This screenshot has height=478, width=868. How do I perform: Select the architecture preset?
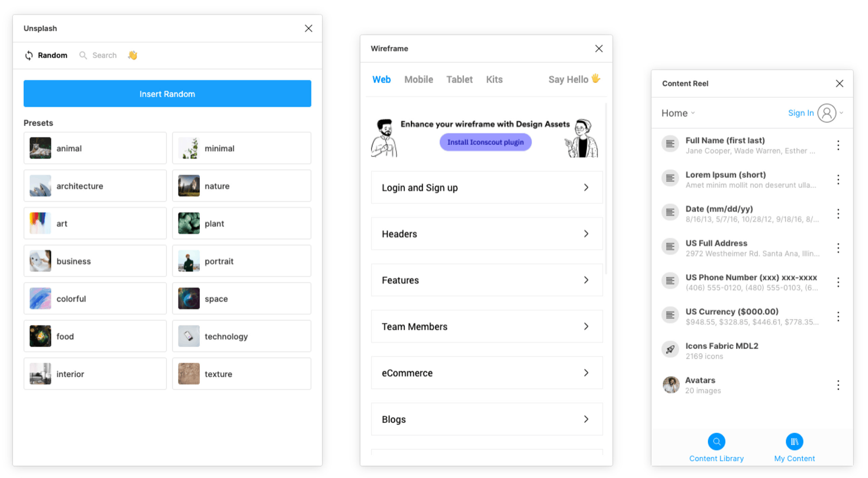coord(95,186)
